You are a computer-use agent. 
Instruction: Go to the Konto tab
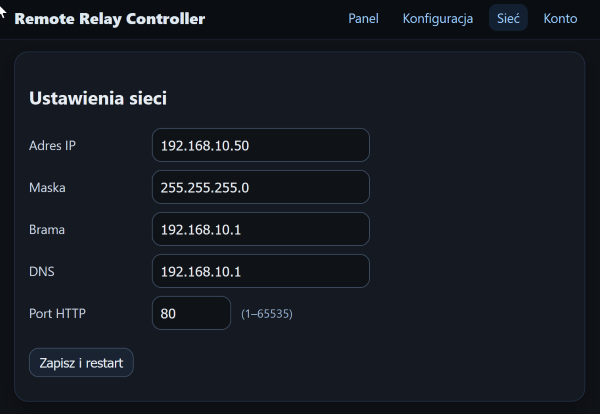click(x=560, y=19)
